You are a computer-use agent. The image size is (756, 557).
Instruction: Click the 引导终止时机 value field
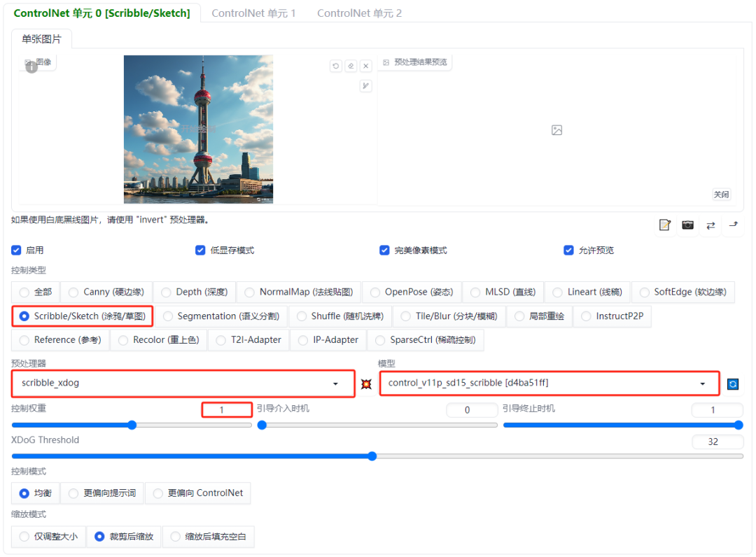717,410
